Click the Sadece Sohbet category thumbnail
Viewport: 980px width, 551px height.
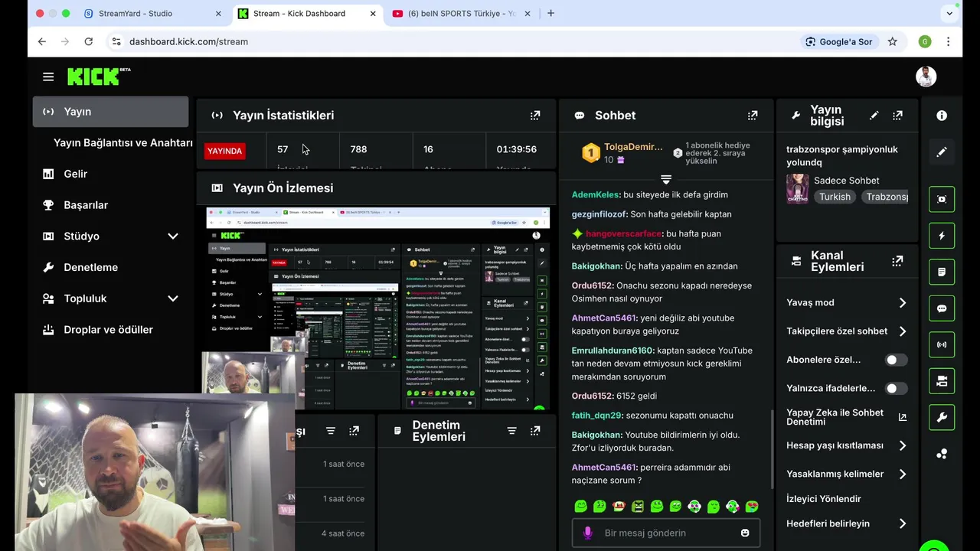tap(798, 189)
